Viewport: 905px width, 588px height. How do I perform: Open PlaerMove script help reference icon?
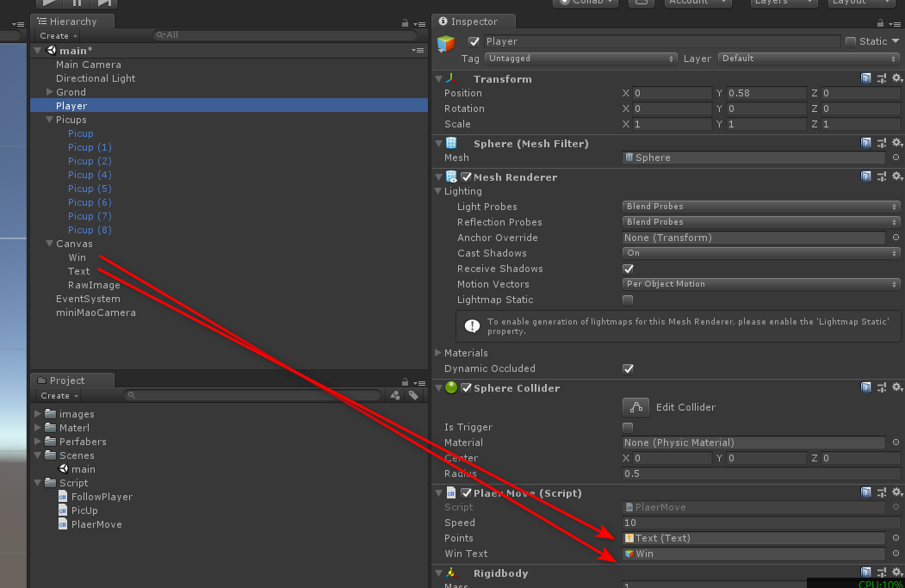point(865,492)
